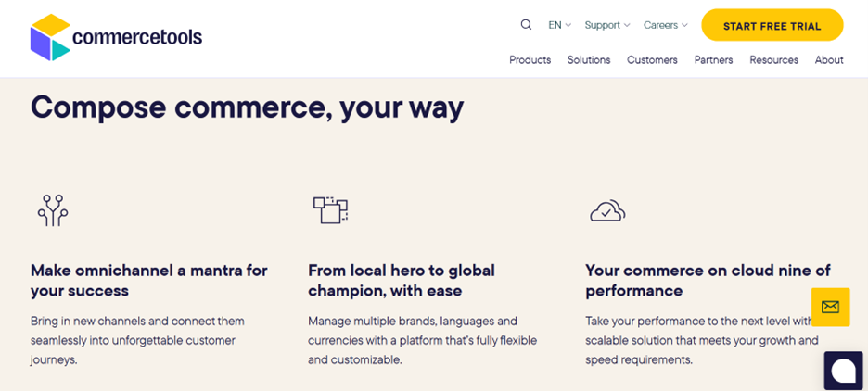Expand the EN language dropdown
The image size is (868, 391).
(559, 25)
